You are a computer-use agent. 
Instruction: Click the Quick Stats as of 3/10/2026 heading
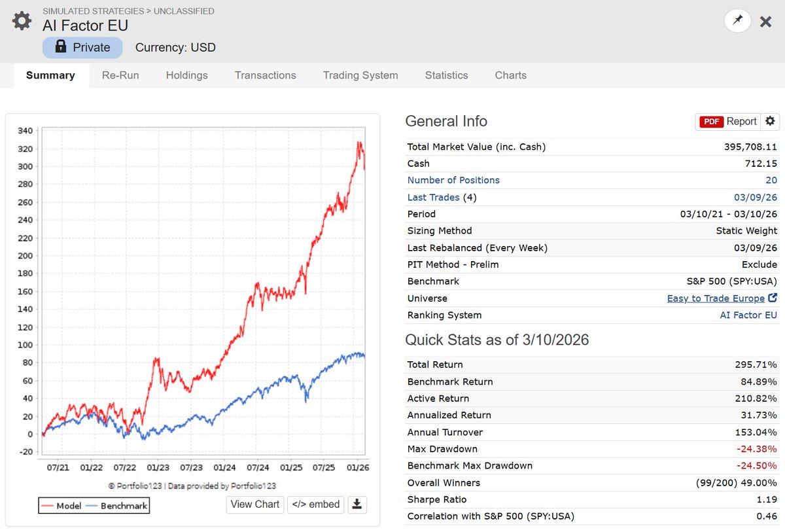coord(497,340)
